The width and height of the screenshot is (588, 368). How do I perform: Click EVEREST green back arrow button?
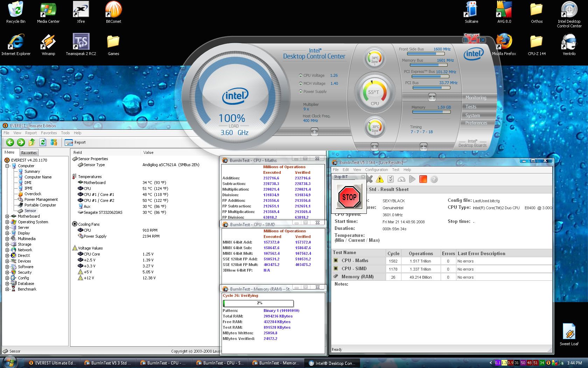(10, 142)
